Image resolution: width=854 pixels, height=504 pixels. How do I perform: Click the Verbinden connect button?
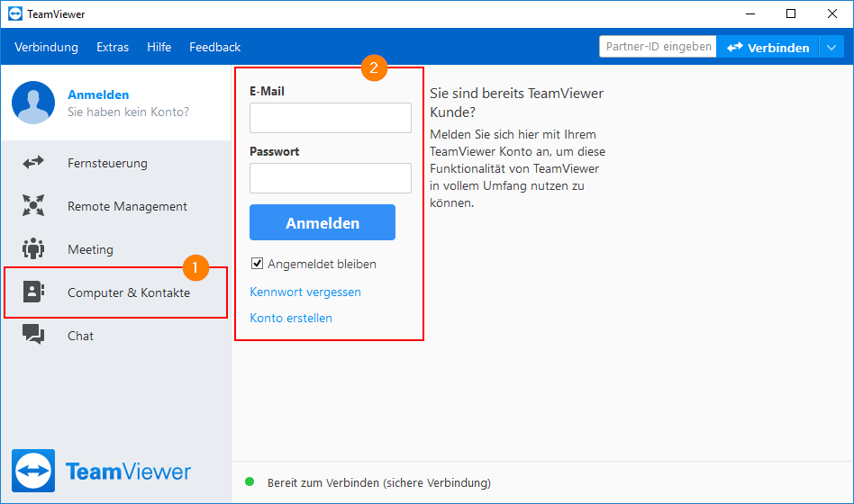[768, 48]
